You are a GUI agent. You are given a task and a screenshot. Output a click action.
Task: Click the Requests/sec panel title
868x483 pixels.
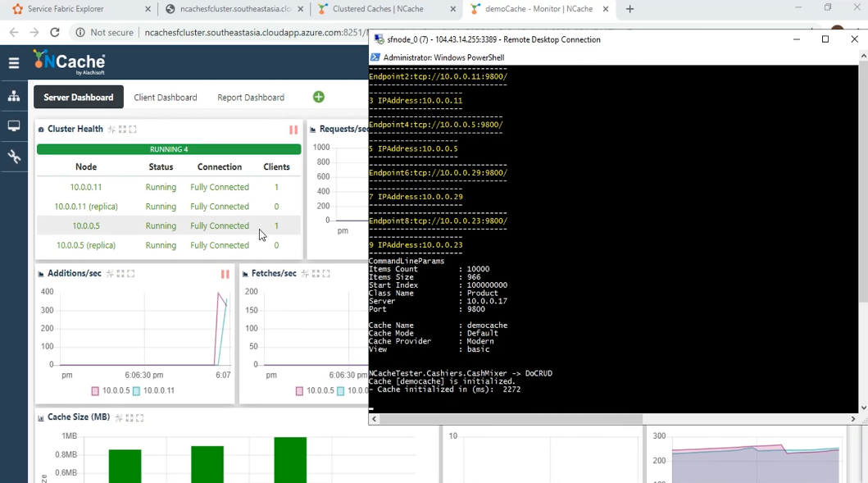point(343,129)
